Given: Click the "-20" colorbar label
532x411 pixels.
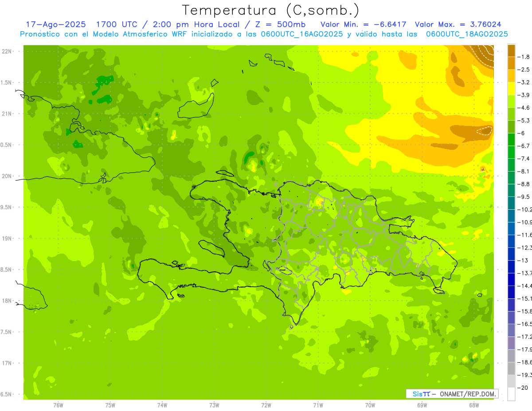Looking at the screenshot, I should click(524, 388).
